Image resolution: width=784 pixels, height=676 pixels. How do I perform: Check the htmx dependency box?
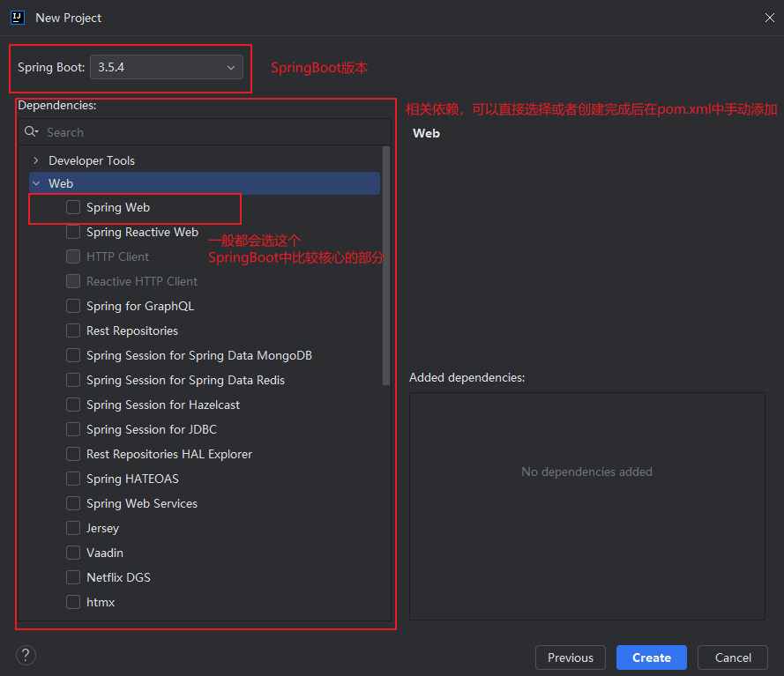tap(73, 602)
